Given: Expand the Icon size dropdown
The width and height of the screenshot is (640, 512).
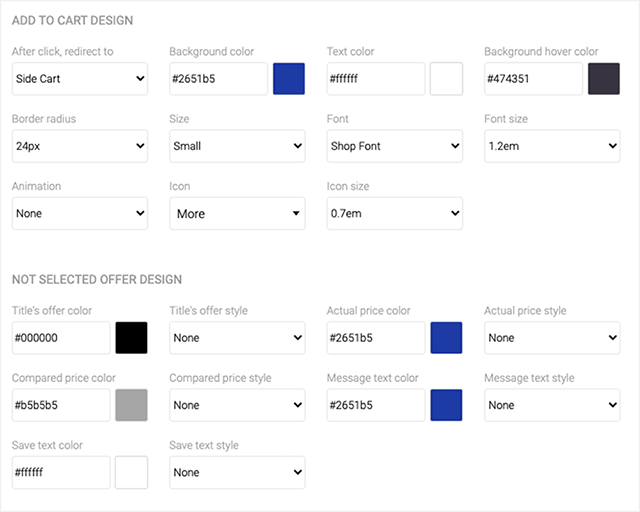Looking at the screenshot, I should 394,213.
